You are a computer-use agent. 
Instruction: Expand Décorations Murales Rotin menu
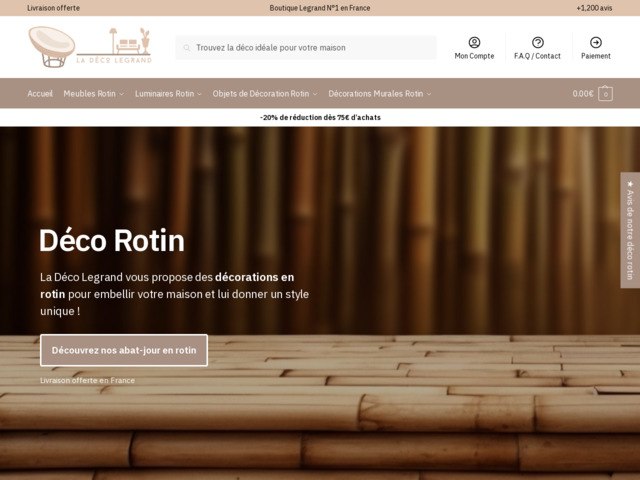379,94
